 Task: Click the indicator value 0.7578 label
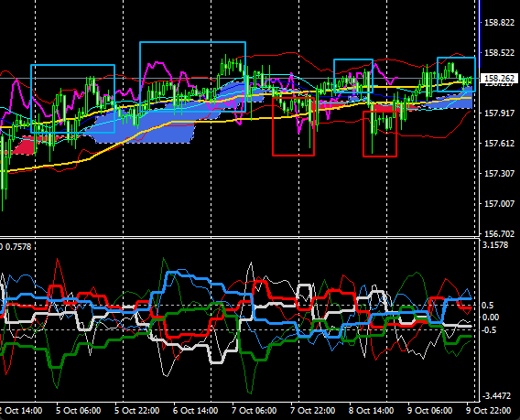tap(18, 247)
